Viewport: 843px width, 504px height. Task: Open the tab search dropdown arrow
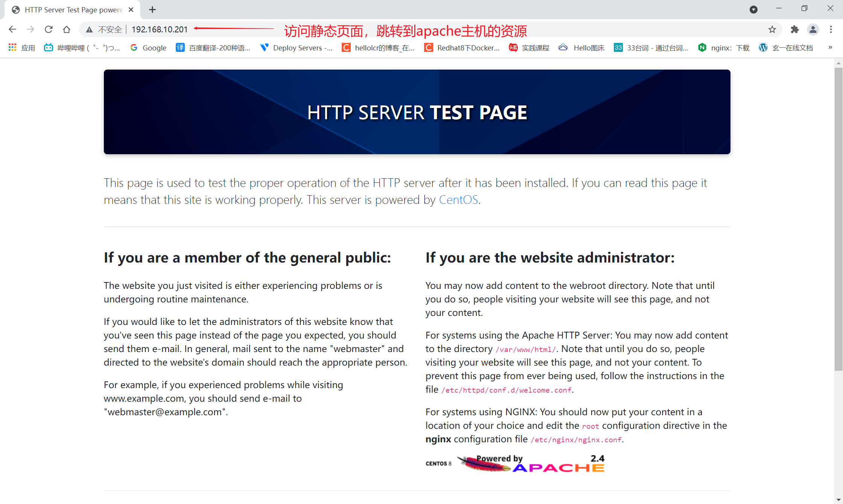point(753,10)
